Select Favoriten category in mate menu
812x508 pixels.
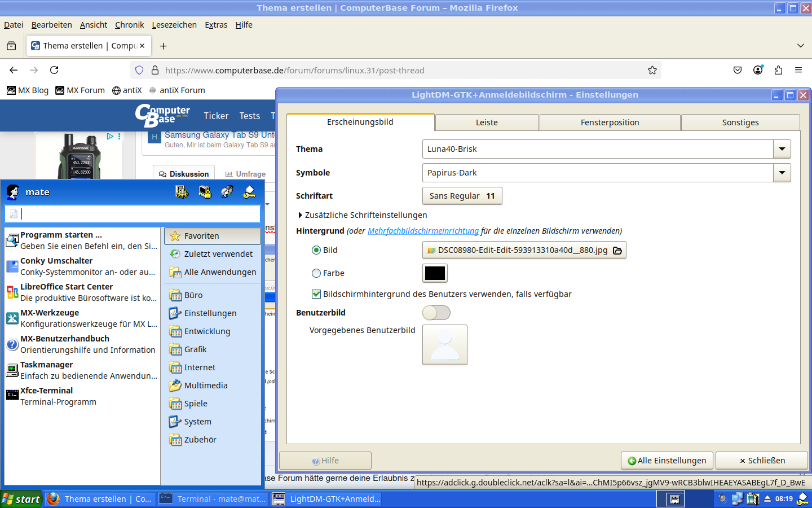pyautogui.click(x=213, y=236)
